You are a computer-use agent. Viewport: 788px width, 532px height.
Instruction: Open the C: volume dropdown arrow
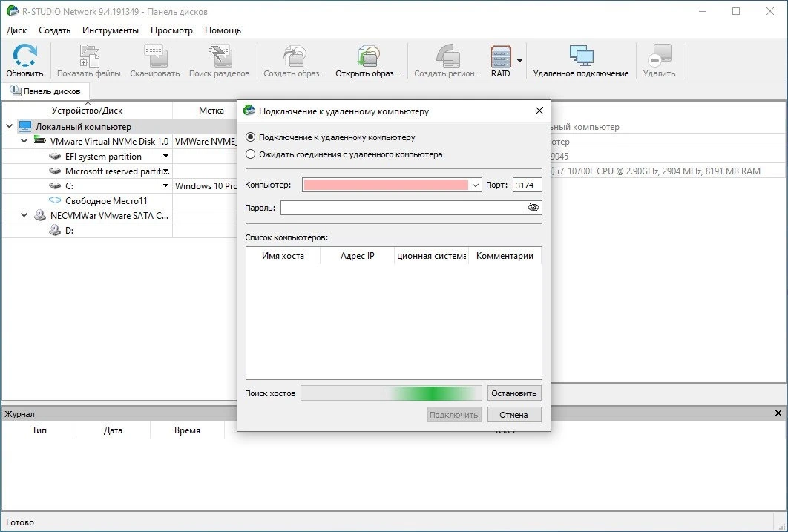[x=166, y=186]
